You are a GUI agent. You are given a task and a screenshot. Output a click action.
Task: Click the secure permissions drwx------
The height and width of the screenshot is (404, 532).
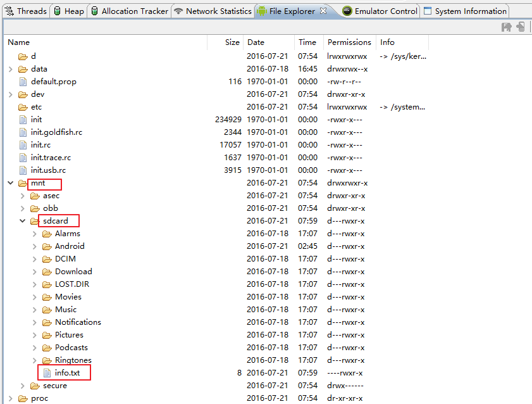click(x=345, y=386)
